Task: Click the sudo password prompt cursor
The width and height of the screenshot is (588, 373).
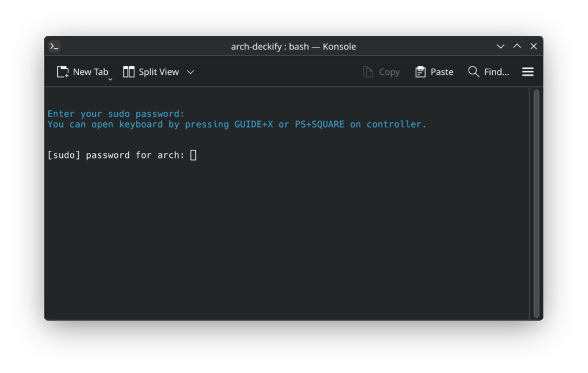Action: (194, 155)
